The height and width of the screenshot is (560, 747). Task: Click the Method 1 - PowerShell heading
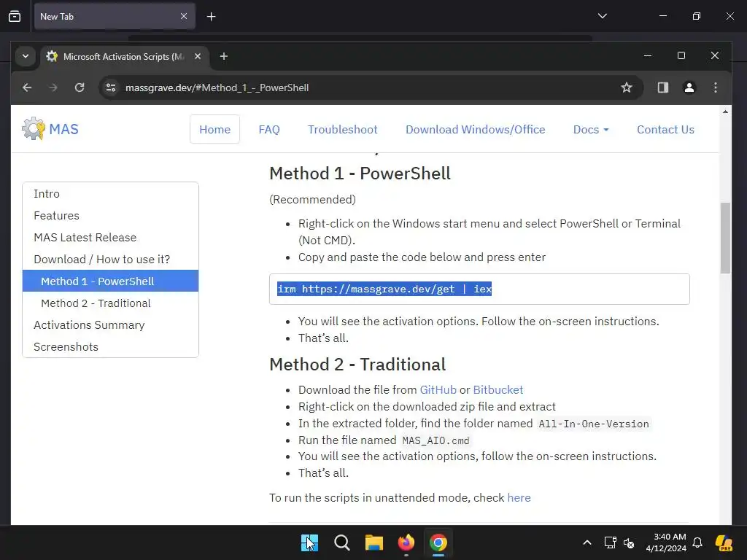360,174
